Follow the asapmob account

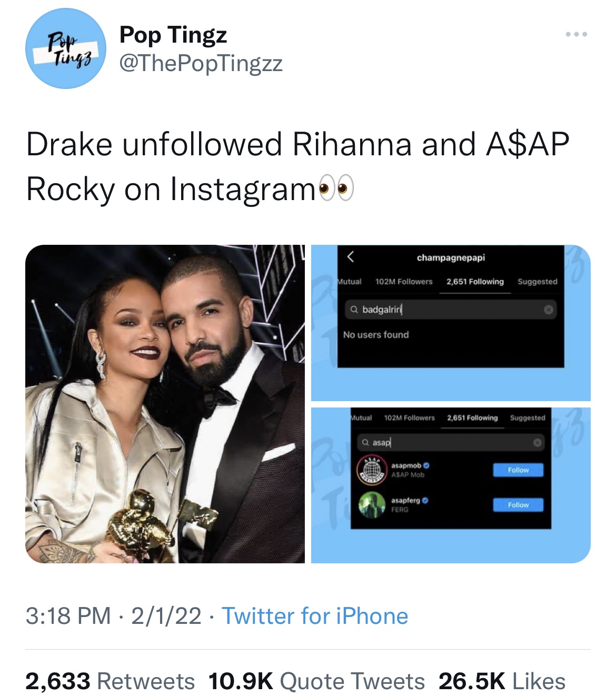[518, 470]
